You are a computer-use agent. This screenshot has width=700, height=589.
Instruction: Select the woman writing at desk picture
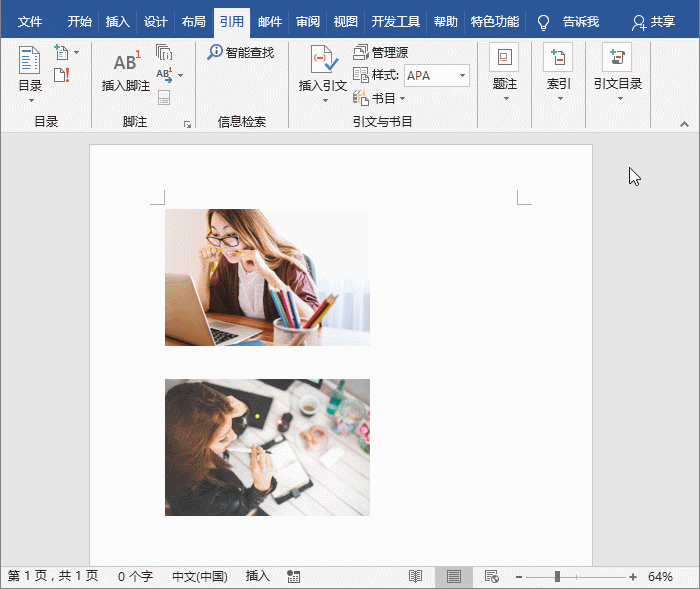(267, 447)
